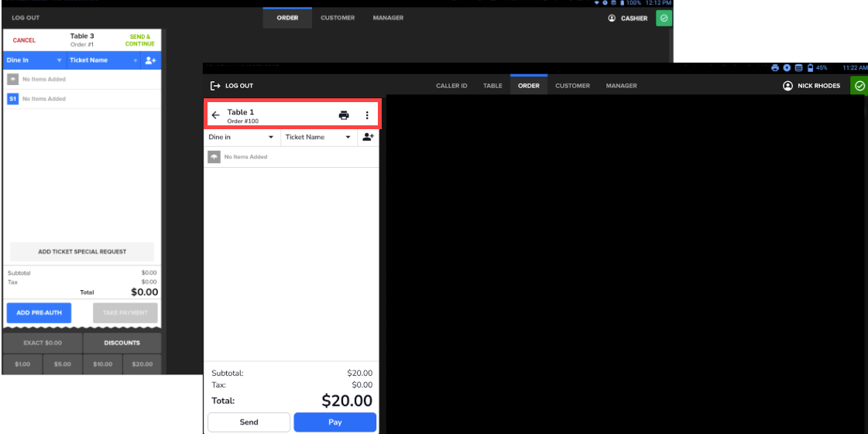Click the back arrow beside Table 1

point(215,115)
